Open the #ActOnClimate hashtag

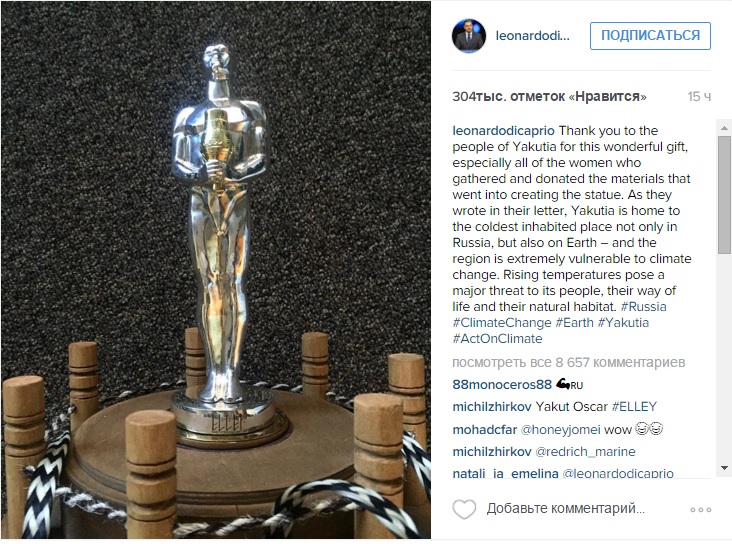(497, 339)
